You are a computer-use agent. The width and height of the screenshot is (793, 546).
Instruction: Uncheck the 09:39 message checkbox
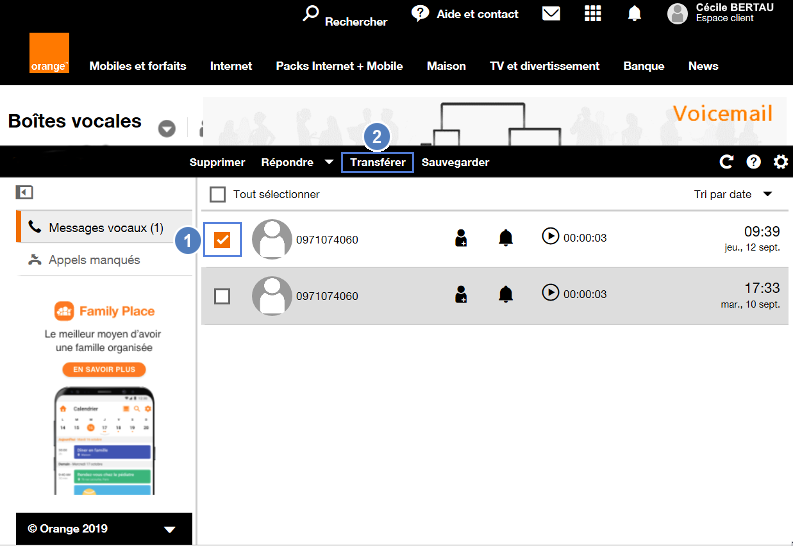pyautogui.click(x=222, y=240)
